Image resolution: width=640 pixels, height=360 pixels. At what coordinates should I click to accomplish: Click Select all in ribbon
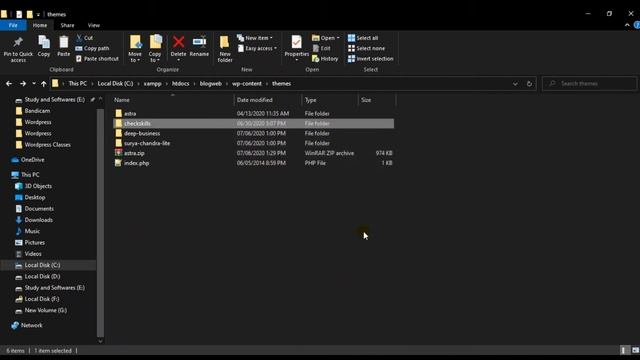[363, 38]
